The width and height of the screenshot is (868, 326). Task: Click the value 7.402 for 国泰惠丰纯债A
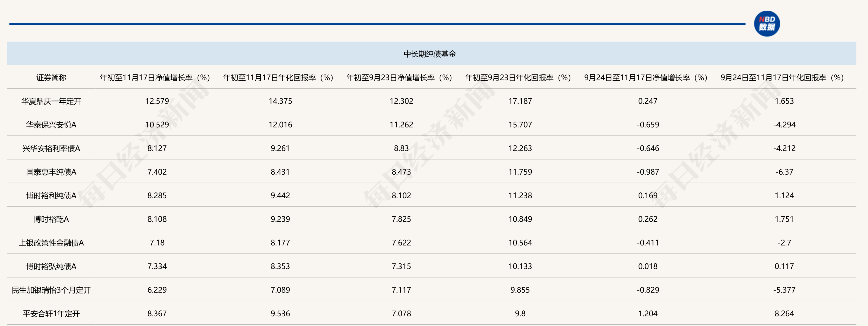click(x=157, y=172)
